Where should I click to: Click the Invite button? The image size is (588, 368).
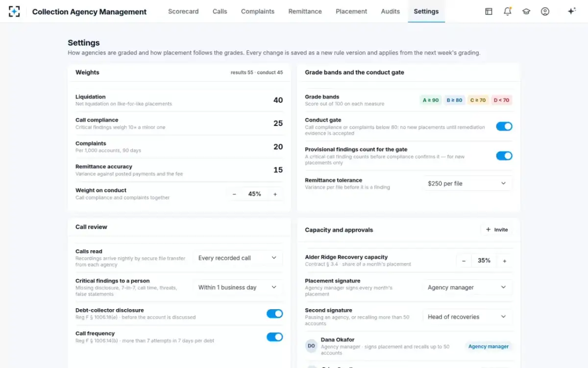tap(497, 230)
